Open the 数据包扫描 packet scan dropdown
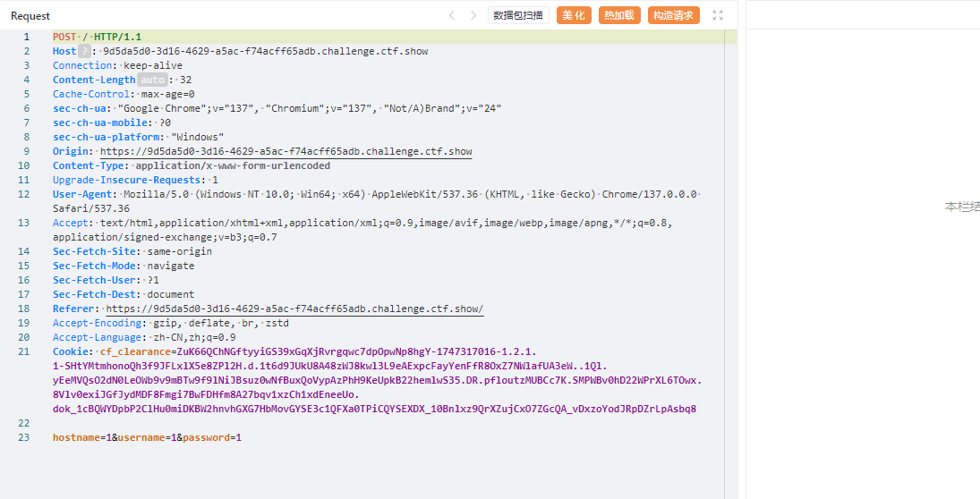The image size is (980, 499). click(x=518, y=15)
